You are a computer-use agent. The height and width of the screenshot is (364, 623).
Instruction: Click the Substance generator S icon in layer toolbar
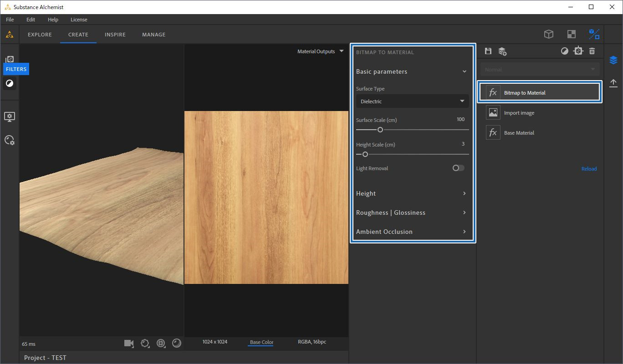[578, 51]
